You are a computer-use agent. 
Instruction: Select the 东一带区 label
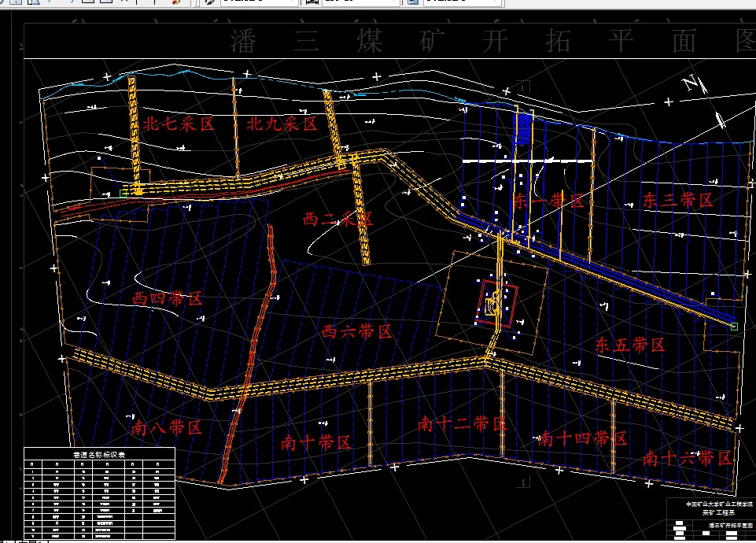pyautogui.click(x=548, y=201)
